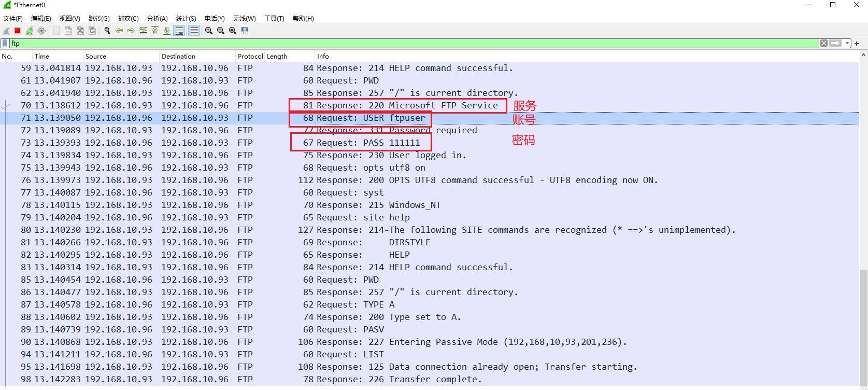
Task: Apply the display filter arrow button
Action: [x=835, y=44]
